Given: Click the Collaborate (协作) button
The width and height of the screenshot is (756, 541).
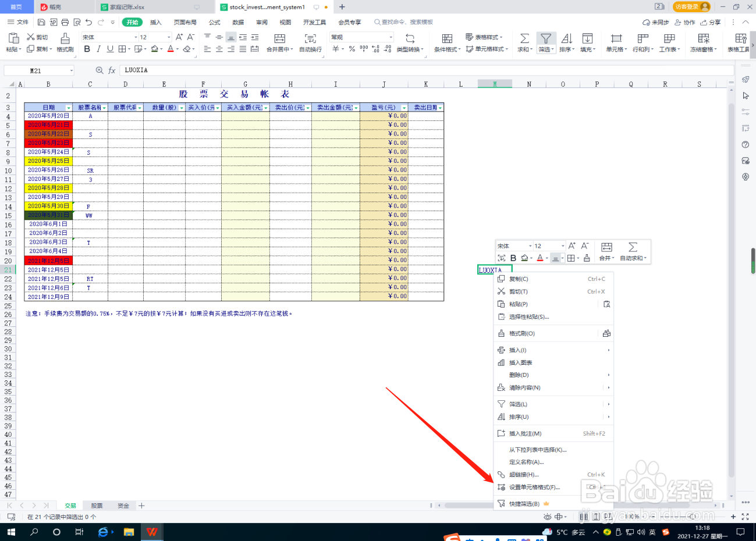Looking at the screenshot, I should click(x=685, y=23).
